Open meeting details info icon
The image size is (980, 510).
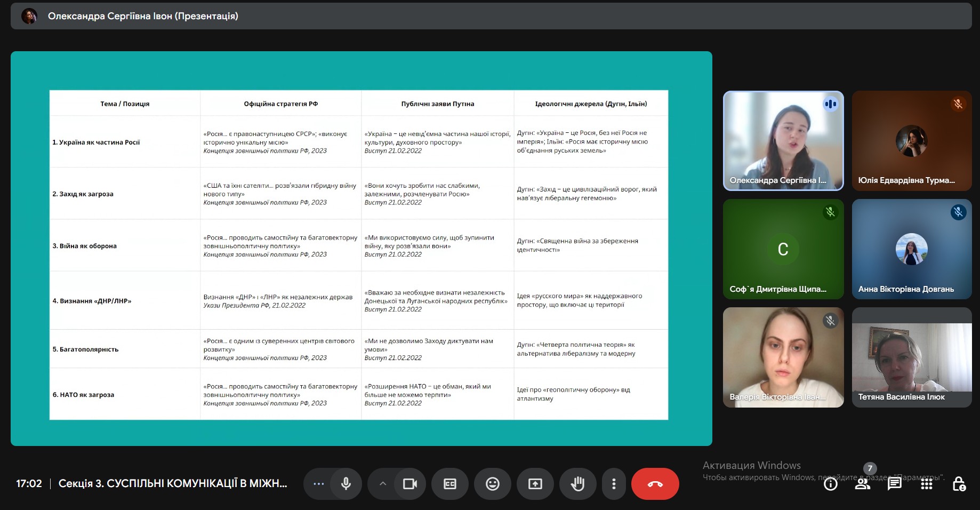[x=830, y=484]
